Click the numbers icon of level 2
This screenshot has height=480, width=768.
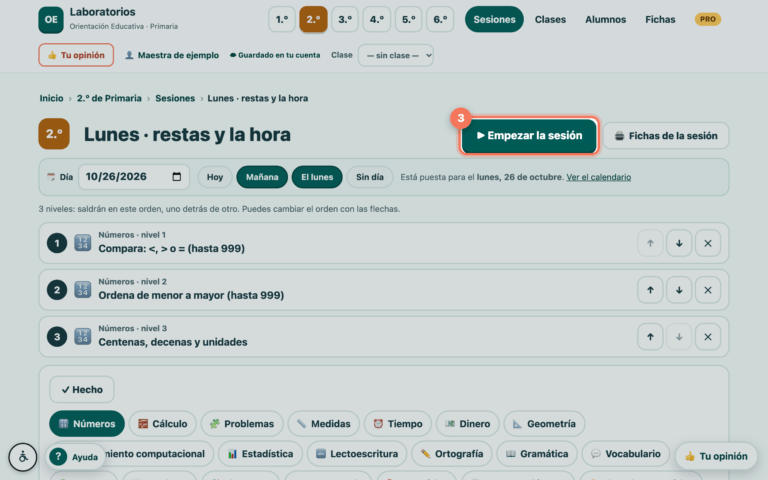point(82,290)
